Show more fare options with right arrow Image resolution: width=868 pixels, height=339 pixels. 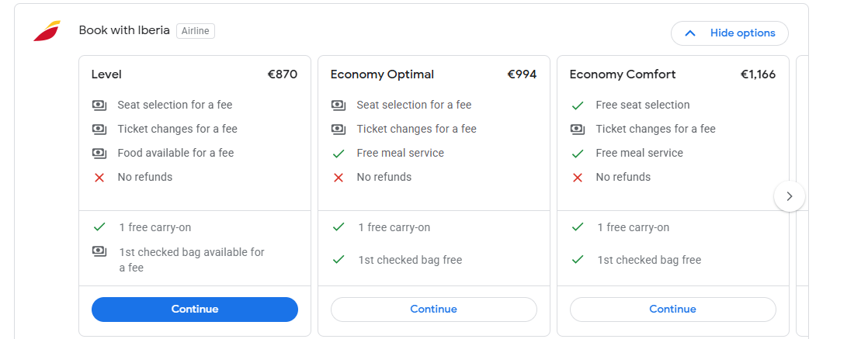pos(790,196)
